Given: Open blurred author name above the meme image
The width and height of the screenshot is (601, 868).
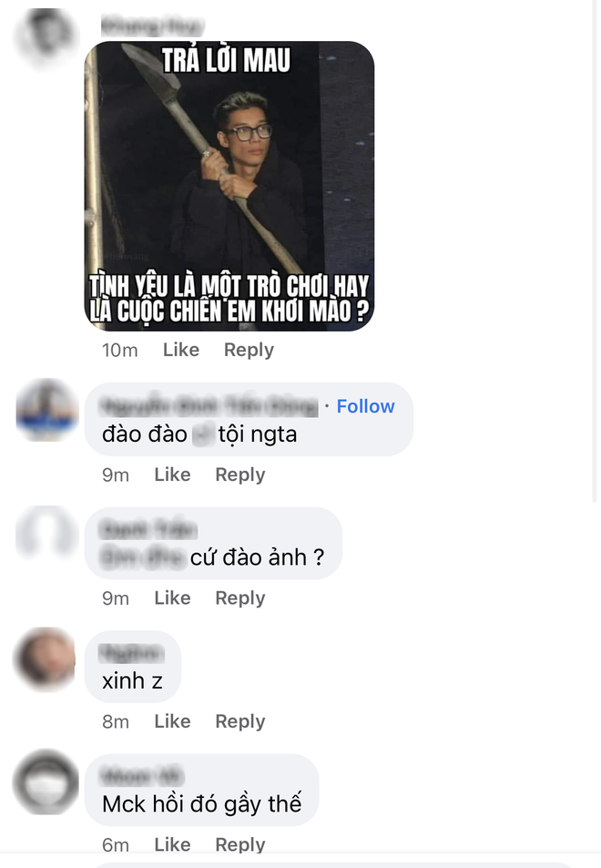Looking at the screenshot, I should (153, 26).
